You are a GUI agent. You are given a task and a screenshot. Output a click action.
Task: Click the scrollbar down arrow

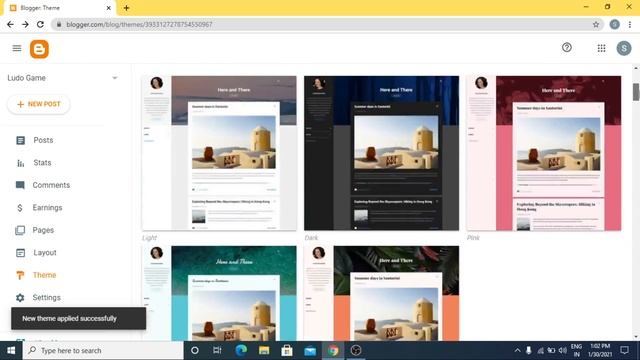point(636,337)
